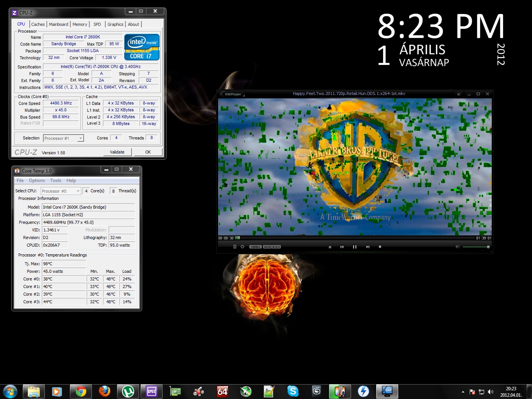This screenshot has height=399, width=532.
Task: Mute KMPlayer with the speaker icon
Action: coord(458,247)
